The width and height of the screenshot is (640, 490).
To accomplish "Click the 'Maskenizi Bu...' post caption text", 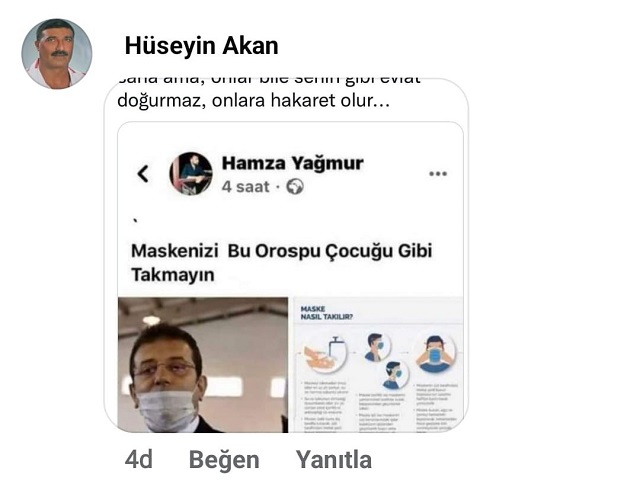I will (x=281, y=262).
